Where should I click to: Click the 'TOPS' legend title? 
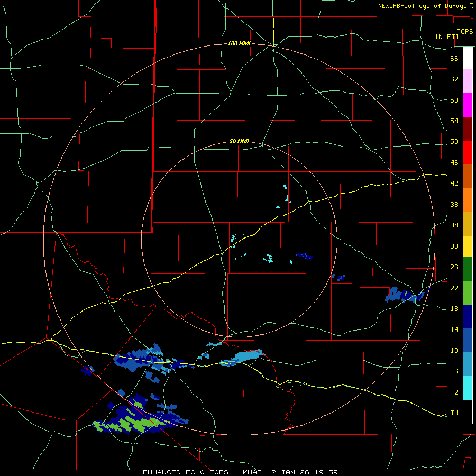[x=465, y=32]
